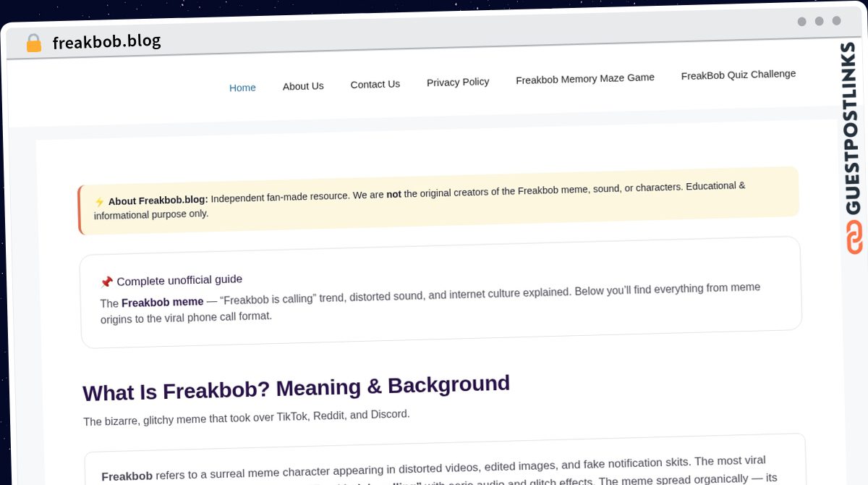Select the "Complete unofficial guide" heading
The height and width of the screenshot is (485, 868).
click(179, 280)
